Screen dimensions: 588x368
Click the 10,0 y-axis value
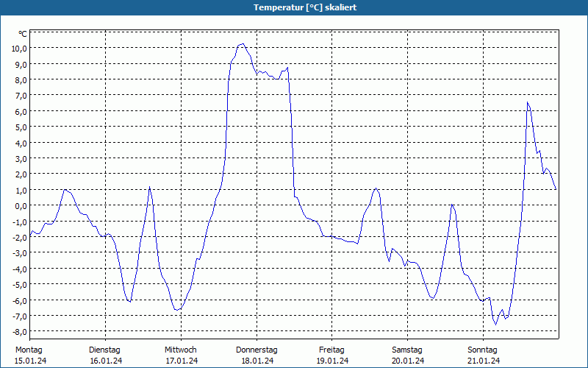(x=19, y=49)
